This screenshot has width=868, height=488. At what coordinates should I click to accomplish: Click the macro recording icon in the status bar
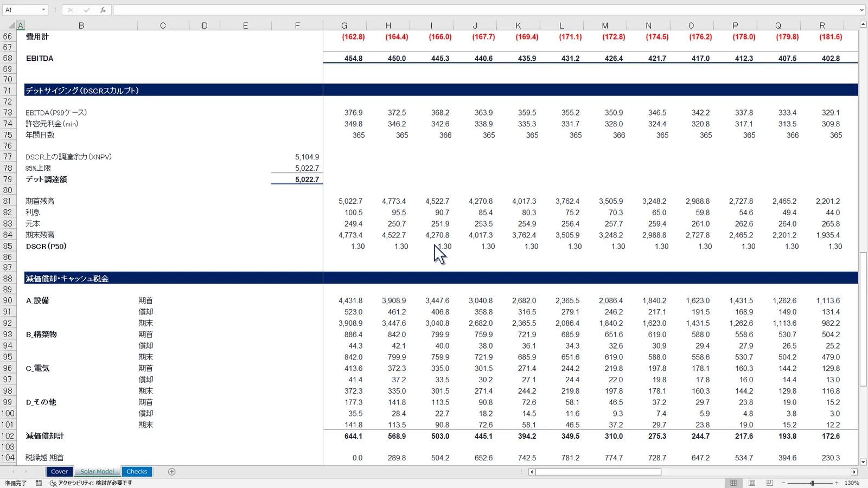tap(39, 483)
